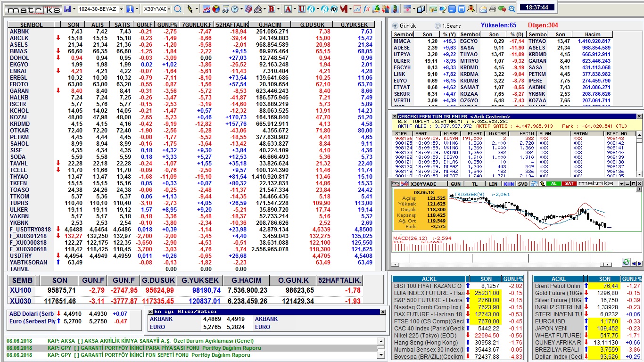Click the cascade windows toolbar icon
Viewport: 644px width, 362px height.
[x=421, y=9]
